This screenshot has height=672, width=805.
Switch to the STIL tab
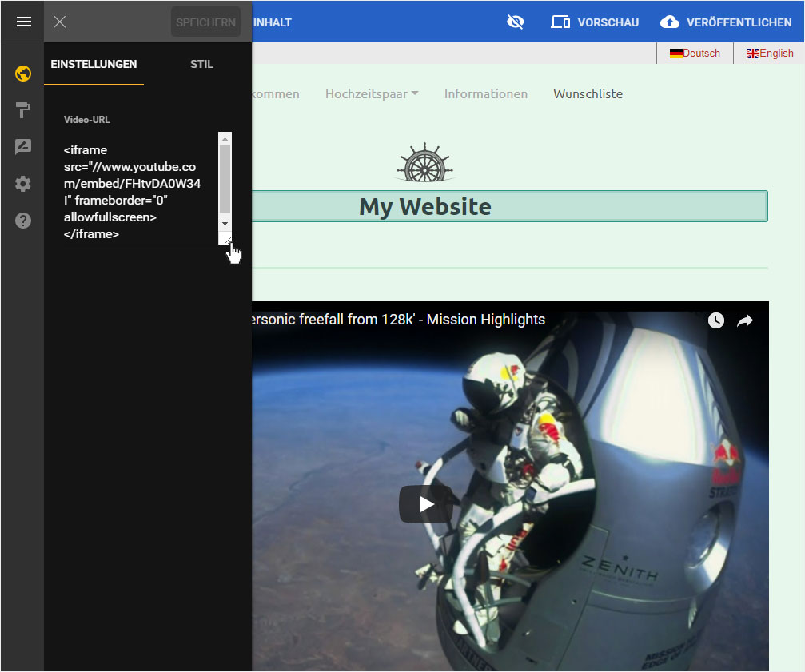pyautogui.click(x=201, y=64)
